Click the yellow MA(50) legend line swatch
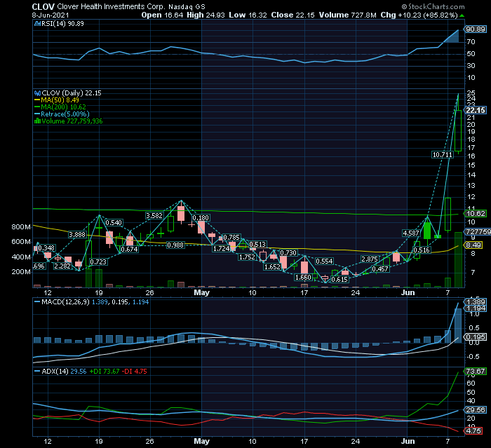 (x=38, y=100)
